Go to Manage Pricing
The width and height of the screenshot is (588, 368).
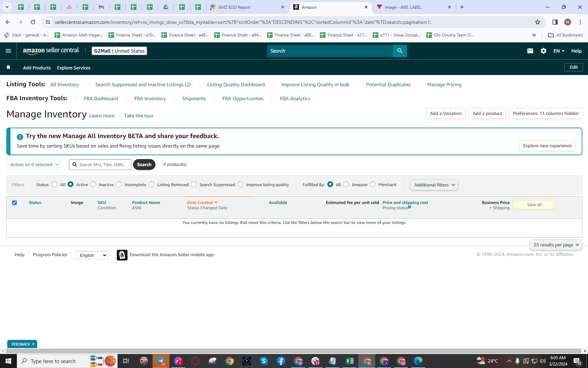coord(444,84)
